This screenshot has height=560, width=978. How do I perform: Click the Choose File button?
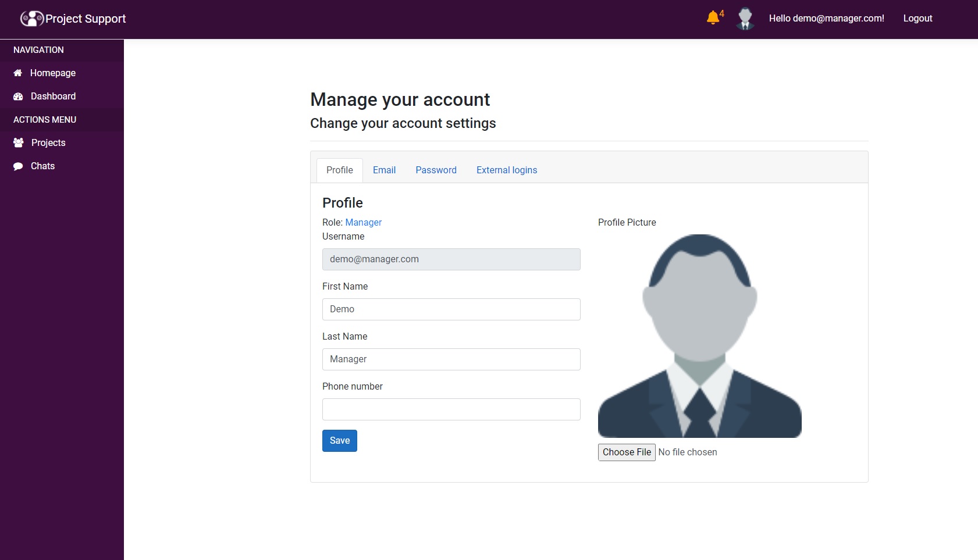point(627,452)
